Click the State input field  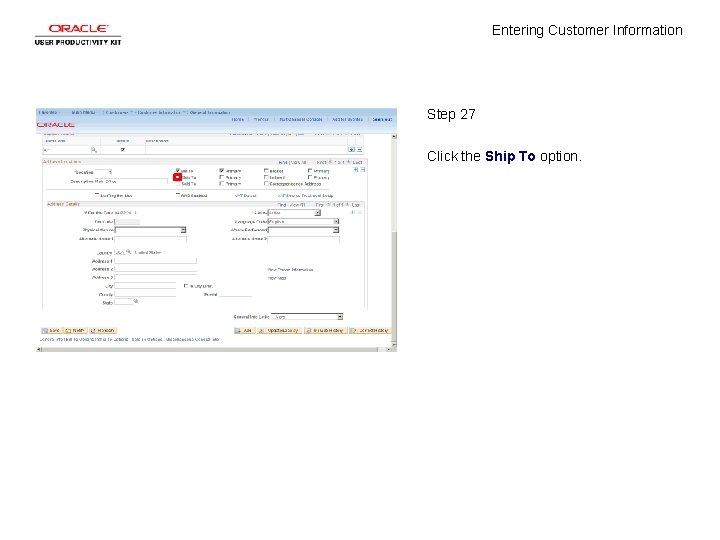[124, 302]
